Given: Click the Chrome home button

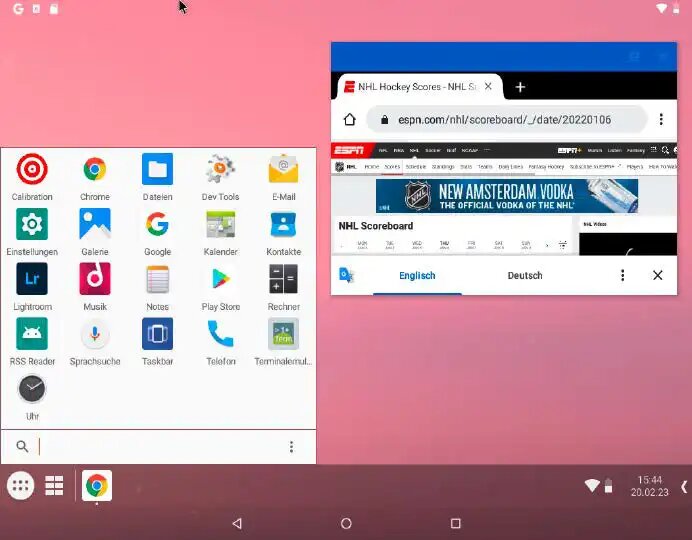Looking at the screenshot, I should [350, 119].
